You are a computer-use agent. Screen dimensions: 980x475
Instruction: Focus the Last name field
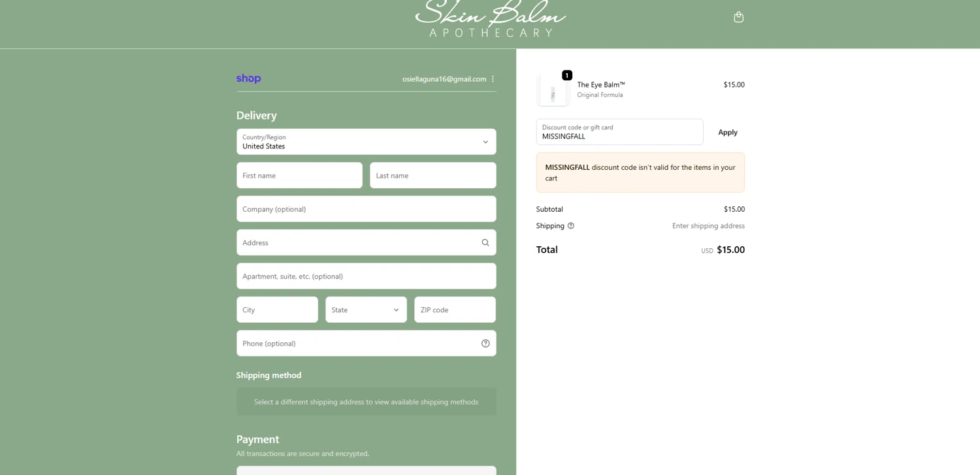433,175
